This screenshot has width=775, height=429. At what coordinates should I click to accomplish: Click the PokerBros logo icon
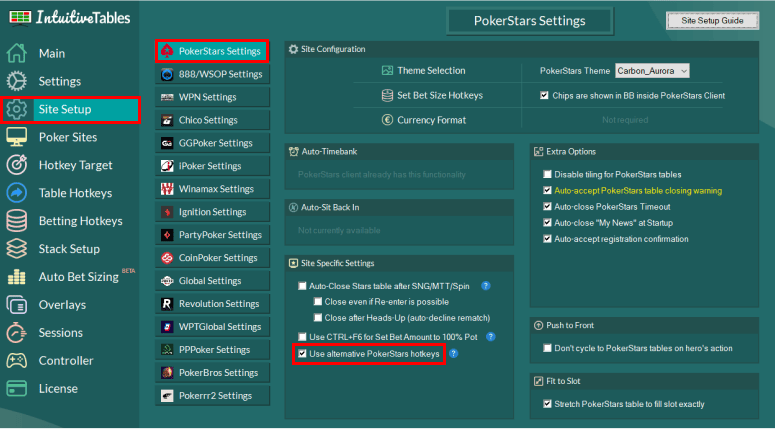point(167,372)
